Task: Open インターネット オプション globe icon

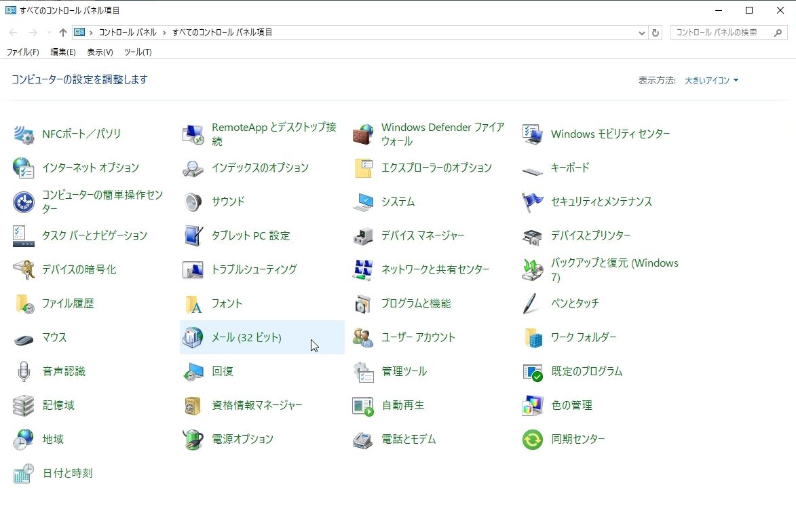Action: click(23, 168)
